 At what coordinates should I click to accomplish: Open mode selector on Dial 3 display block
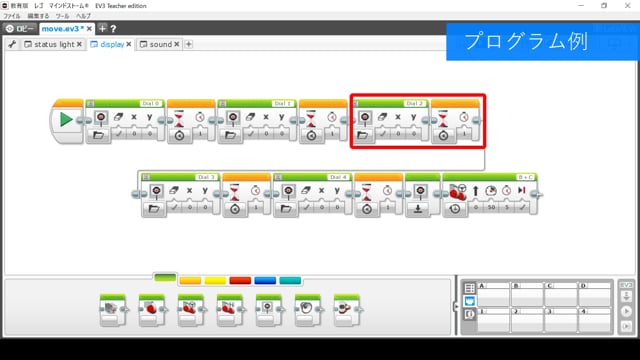154,209
